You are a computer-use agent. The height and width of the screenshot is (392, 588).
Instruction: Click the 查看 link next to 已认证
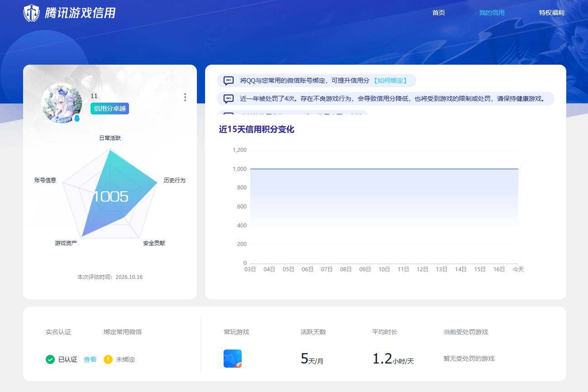click(x=90, y=359)
